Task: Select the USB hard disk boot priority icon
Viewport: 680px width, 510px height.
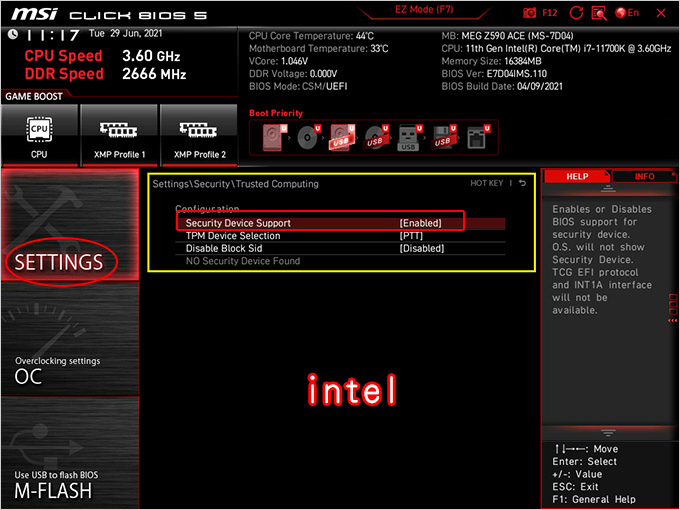Action: click(343, 137)
